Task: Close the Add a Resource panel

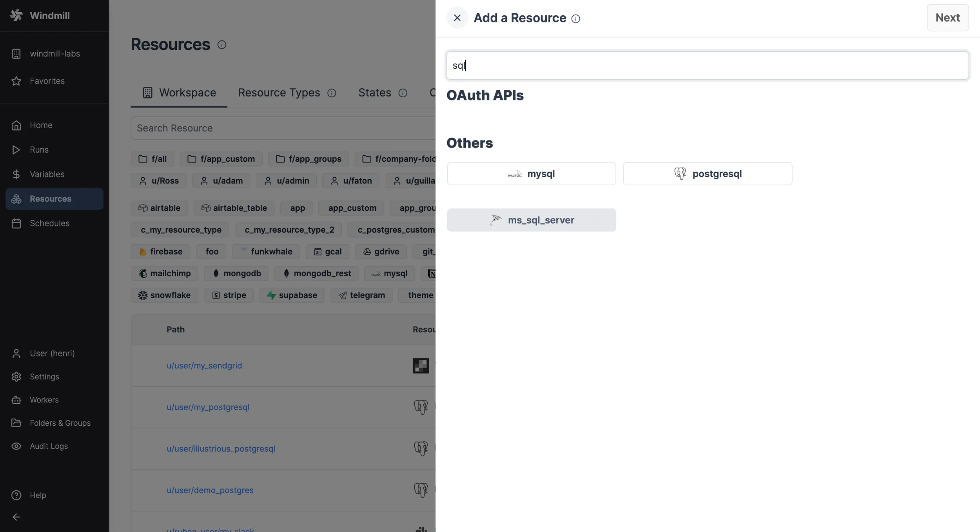Action: click(x=457, y=18)
